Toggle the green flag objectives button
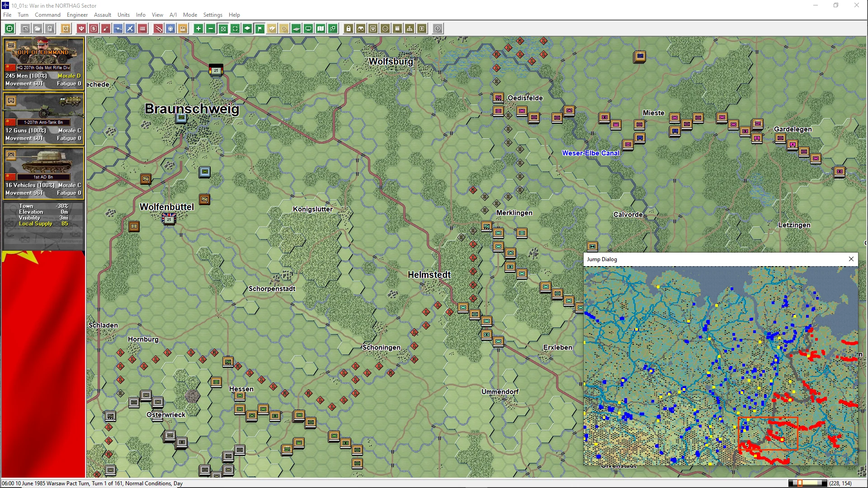Image resolution: width=868 pixels, height=488 pixels. (259, 29)
